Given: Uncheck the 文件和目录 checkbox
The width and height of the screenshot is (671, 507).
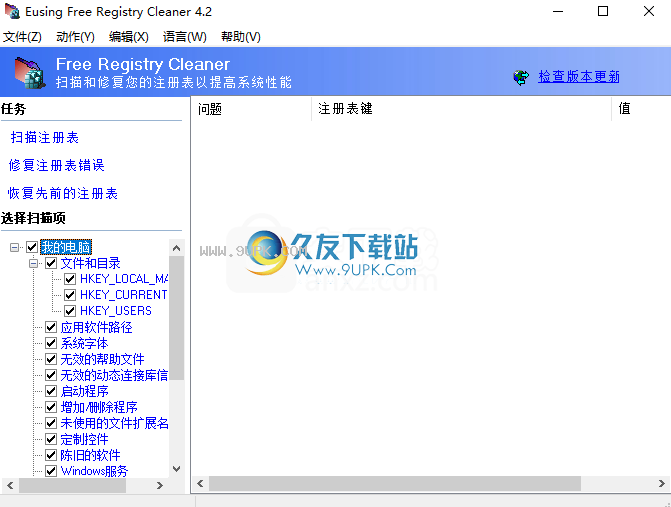Looking at the screenshot, I should pyautogui.click(x=51, y=263).
